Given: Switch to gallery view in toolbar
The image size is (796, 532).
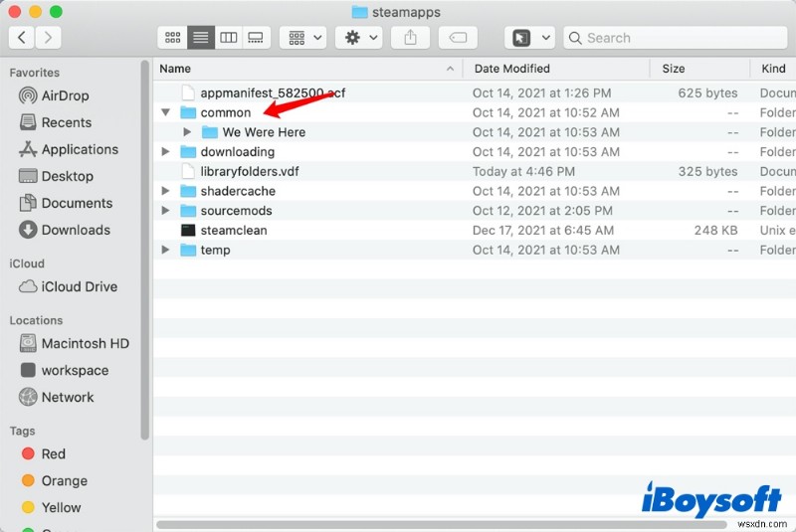Looking at the screenshot, I should point(256,38).
